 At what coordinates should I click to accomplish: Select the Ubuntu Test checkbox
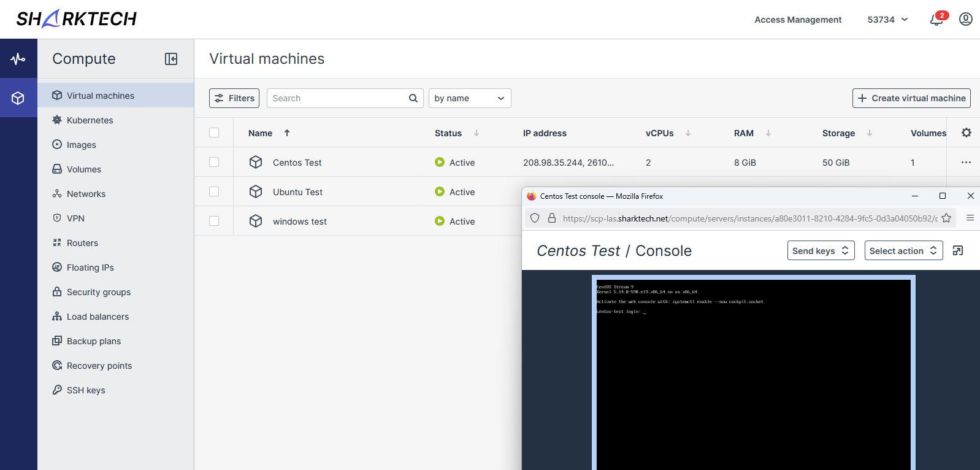coord(214,192)
